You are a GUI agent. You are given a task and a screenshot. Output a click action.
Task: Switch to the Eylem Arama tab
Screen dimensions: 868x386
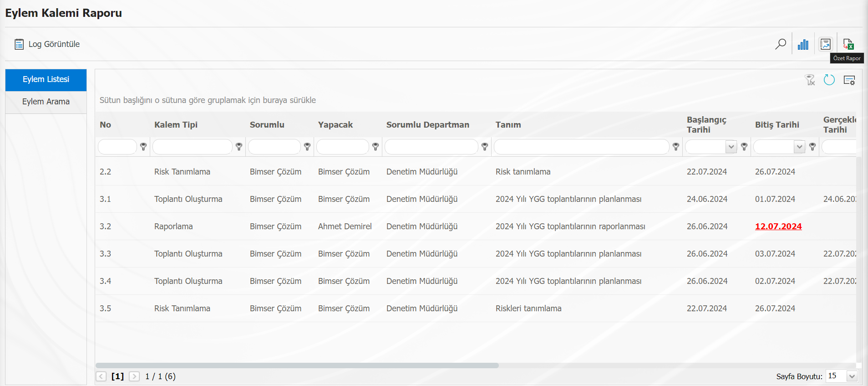pos(46,102)
